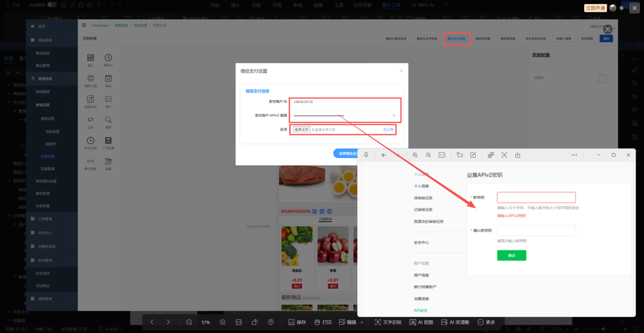Select API安全 in the left menu
The height and width of the screenshot is (333, 644).
422,310
